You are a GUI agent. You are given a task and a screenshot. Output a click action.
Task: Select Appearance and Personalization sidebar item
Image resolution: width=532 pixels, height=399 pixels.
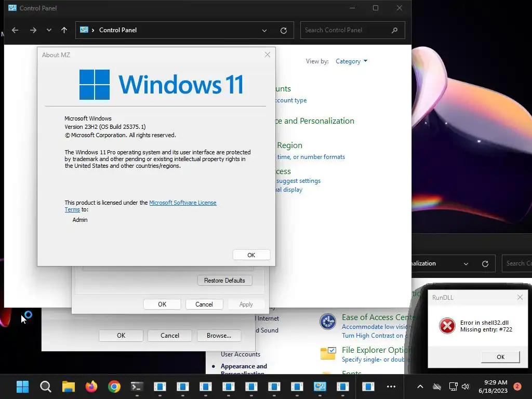point(244,369)
